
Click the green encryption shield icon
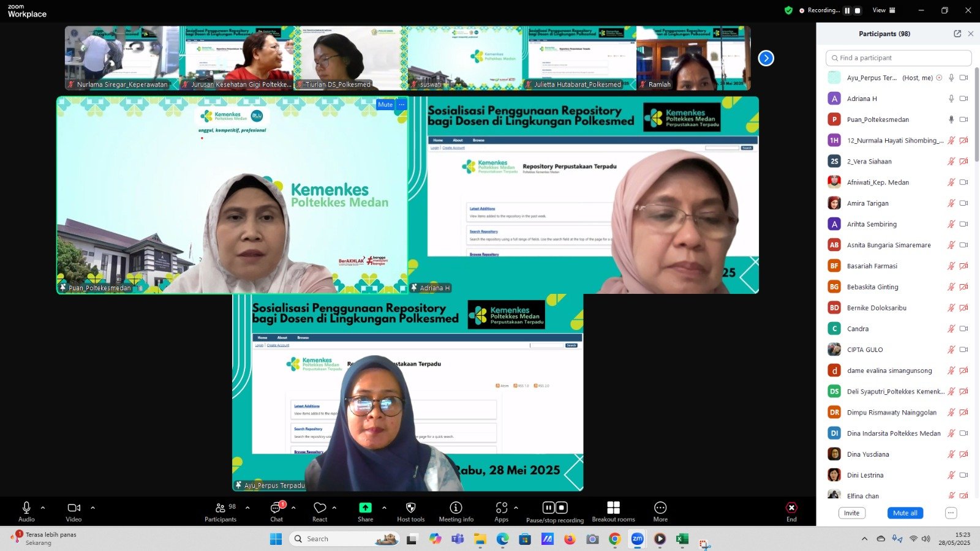click(788, 10)
